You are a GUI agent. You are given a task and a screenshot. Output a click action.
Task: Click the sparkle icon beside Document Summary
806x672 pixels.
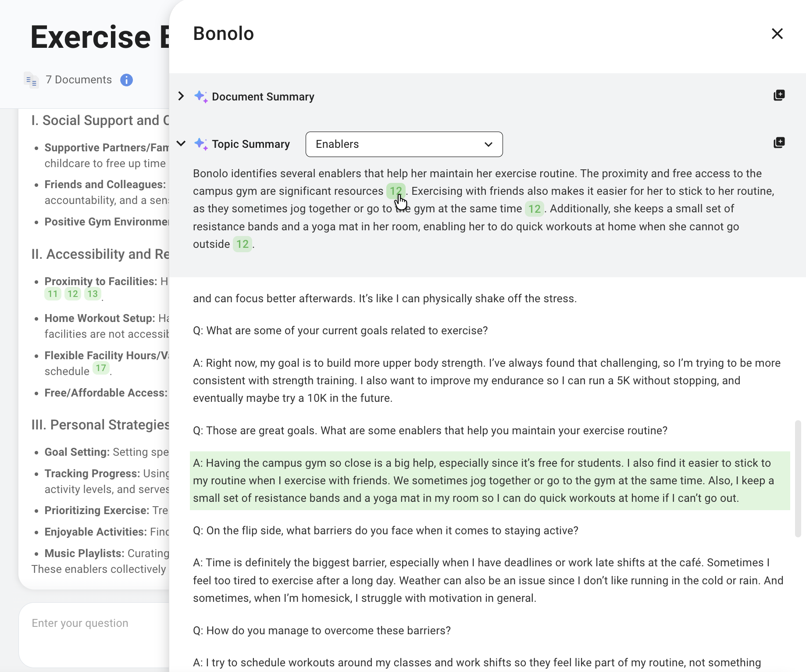click(x=201, y=97)
